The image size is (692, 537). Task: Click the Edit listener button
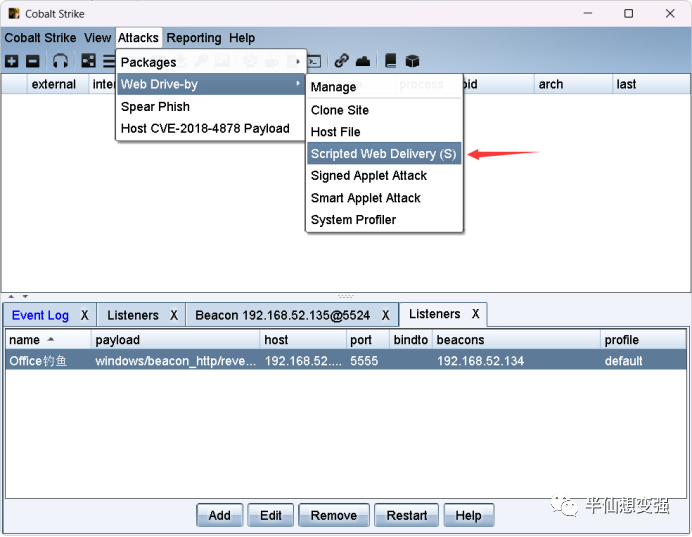tap(271, 515)
